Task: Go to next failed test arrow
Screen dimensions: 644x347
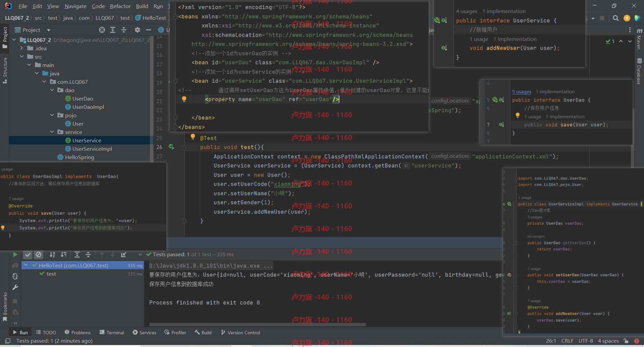Action: [113, 255]
